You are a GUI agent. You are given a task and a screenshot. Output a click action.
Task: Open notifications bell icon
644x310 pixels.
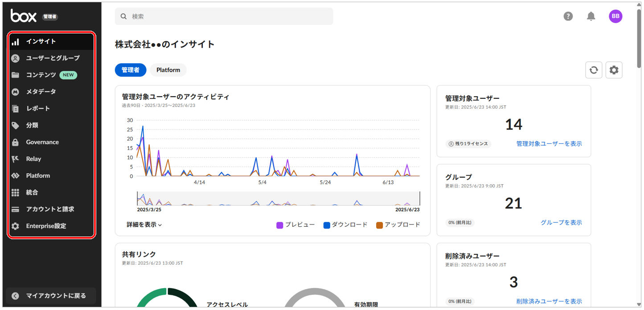point(591,16)
